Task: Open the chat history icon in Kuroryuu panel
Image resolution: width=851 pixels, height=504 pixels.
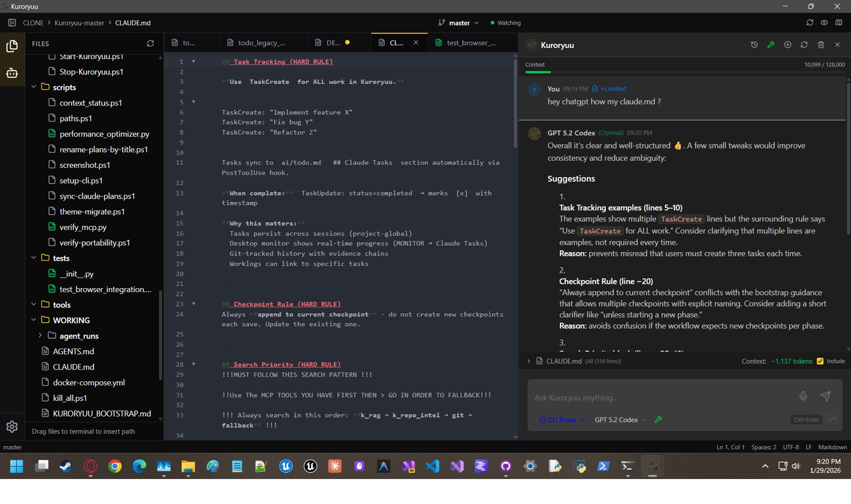Action: [x=754, y=45]
